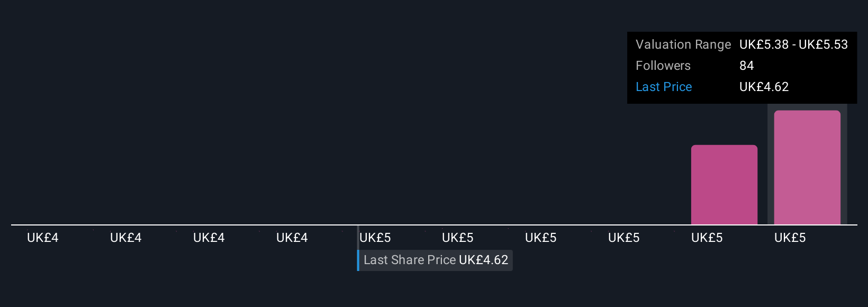The height and width of the screenshot is (307, 868).
Task: Click the fourth UK£5 axis label
Action: coord(624,238)
